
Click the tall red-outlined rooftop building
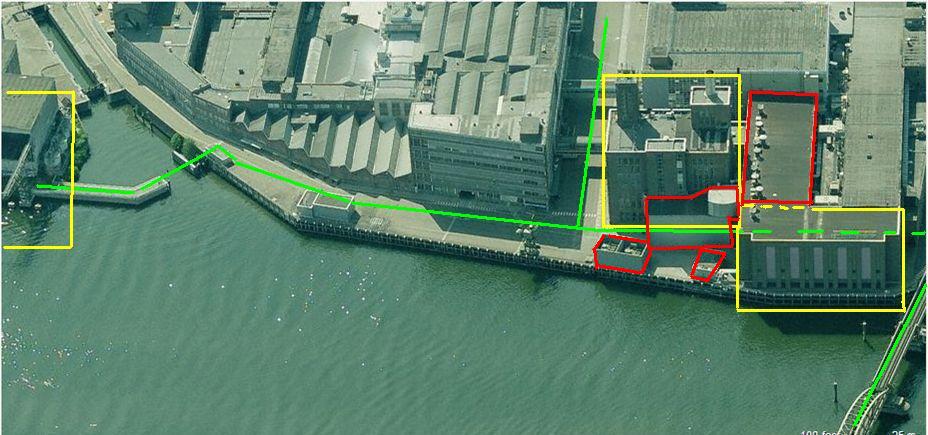click(x=782, y=147)
